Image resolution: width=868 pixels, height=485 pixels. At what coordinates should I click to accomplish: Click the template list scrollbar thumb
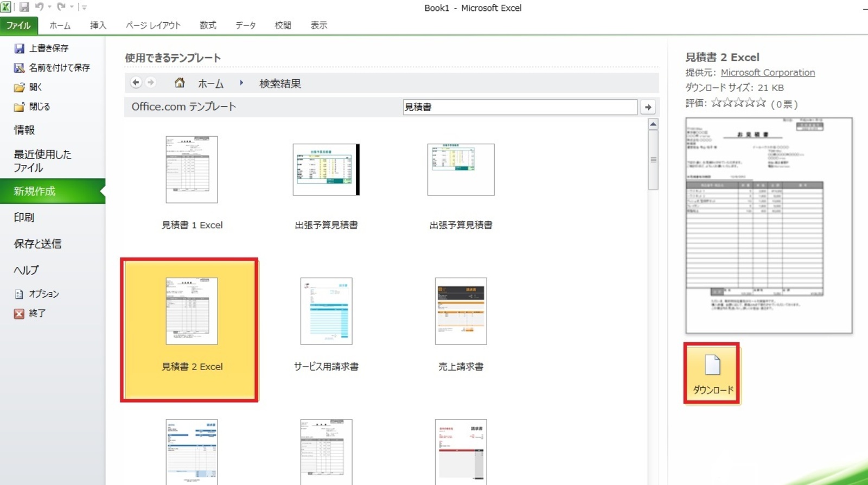point(653,160)
